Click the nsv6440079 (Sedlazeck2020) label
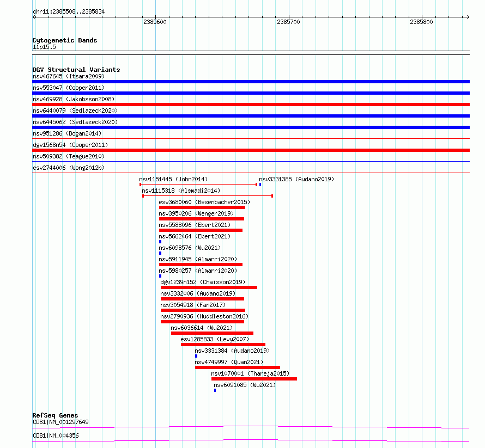485x448 pixels. pyautogui.click(x=75, y=111)
